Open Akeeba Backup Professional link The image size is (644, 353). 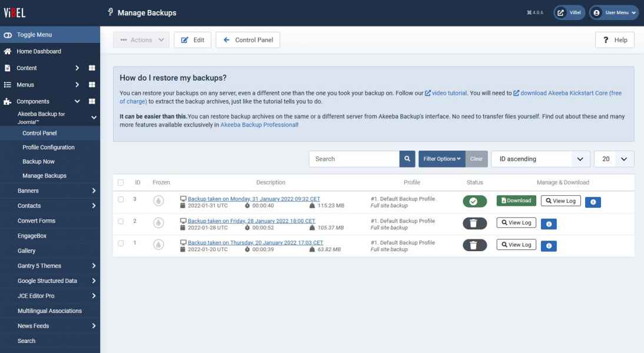(x=259, y=125)
